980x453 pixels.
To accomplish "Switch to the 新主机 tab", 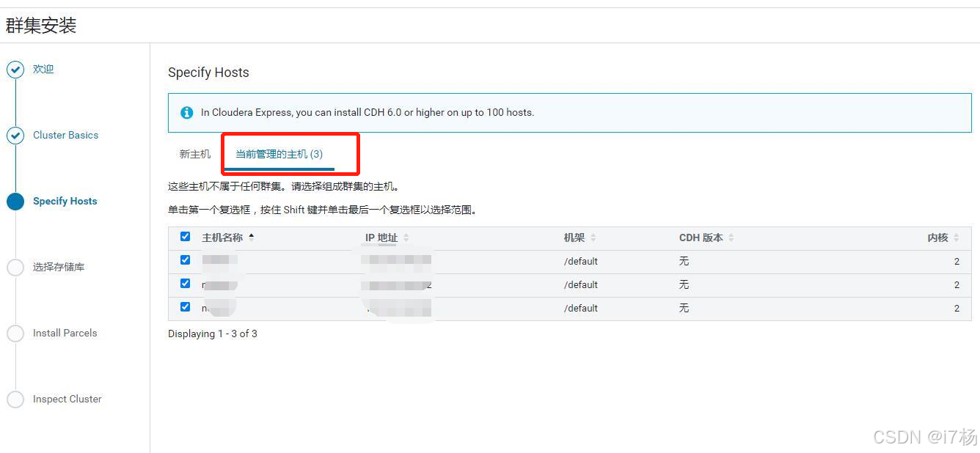I will [x=194, y=154].
